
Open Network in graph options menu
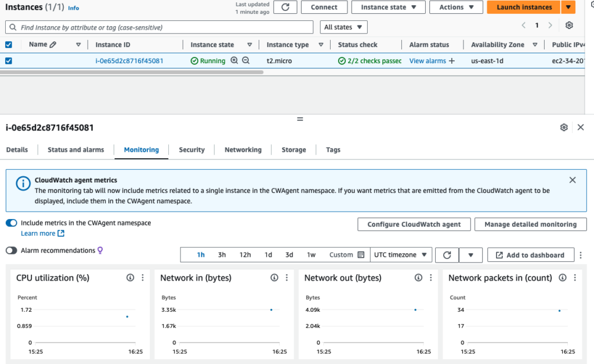[287, 278]
